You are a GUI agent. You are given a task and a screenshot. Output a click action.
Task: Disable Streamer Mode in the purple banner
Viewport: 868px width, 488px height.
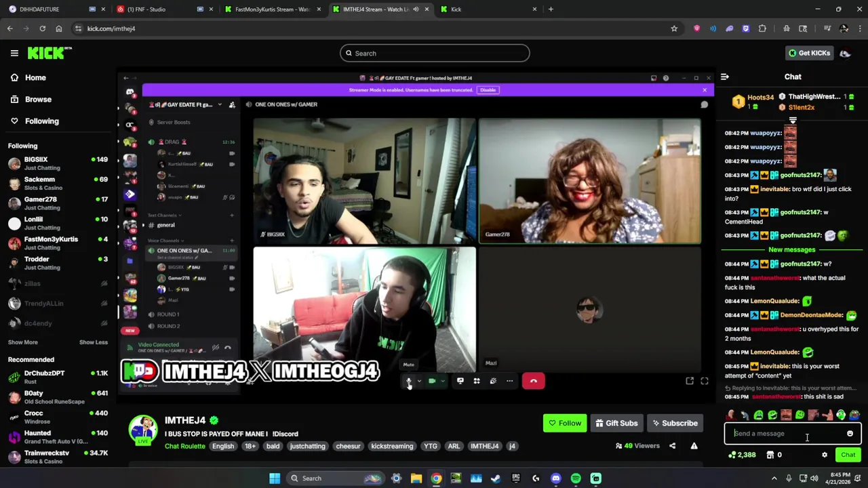pyautogui.click(x=488, y=90)
